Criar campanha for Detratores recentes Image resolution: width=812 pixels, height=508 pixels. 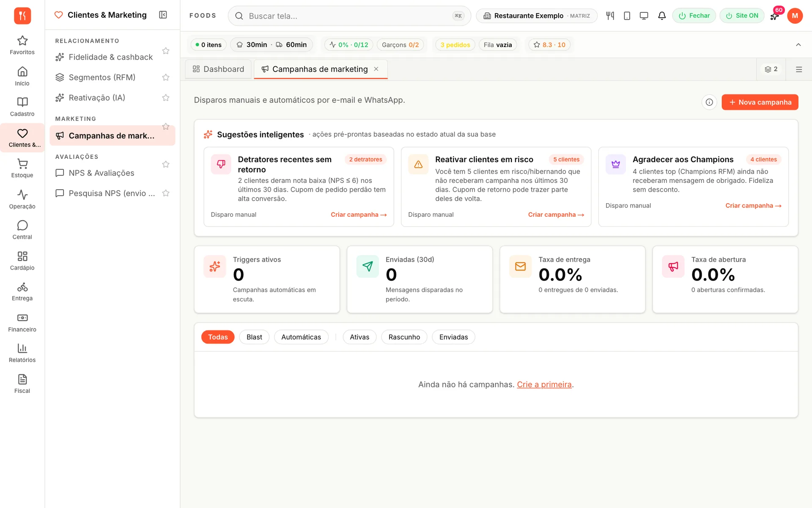pyautogui.click(x=358, y=215)
